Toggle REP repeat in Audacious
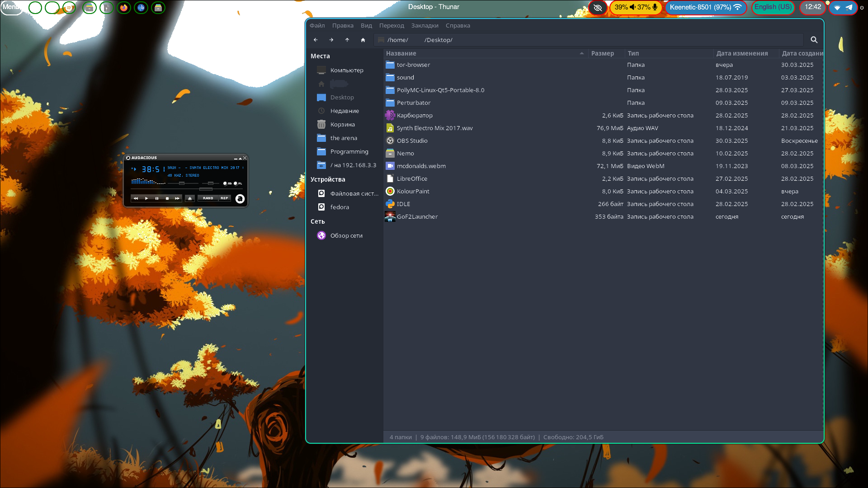868x488 pixels. [224, 198]
